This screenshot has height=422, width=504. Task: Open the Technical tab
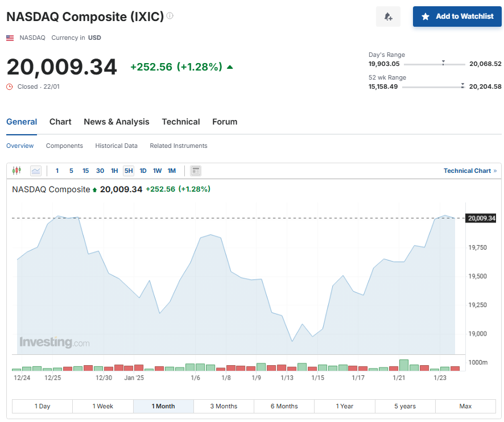coord(181,122)
